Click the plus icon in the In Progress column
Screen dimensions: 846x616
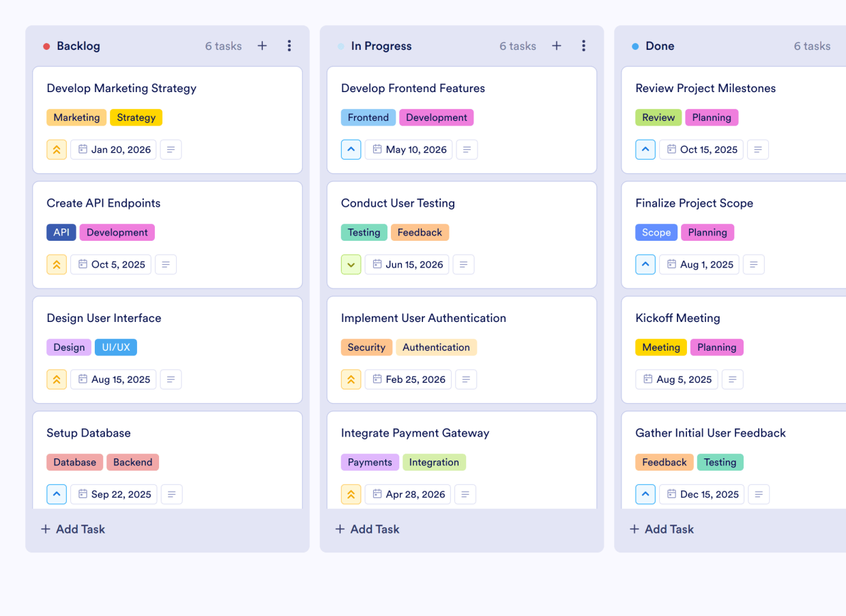pos(557,46)
